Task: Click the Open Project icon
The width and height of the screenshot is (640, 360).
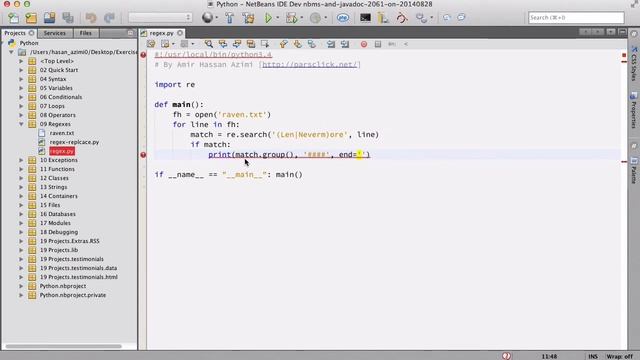Action: point(49,18)
